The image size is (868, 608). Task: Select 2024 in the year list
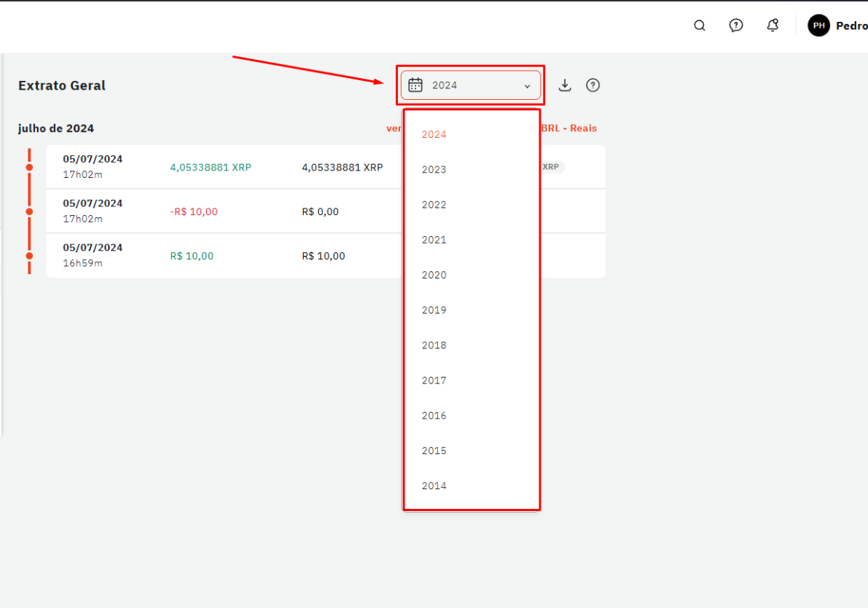pos(434,135)
